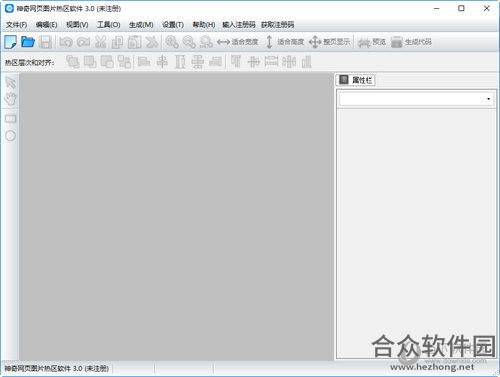
Task: Open the 设置(T) menu
Action: (173, 25)
